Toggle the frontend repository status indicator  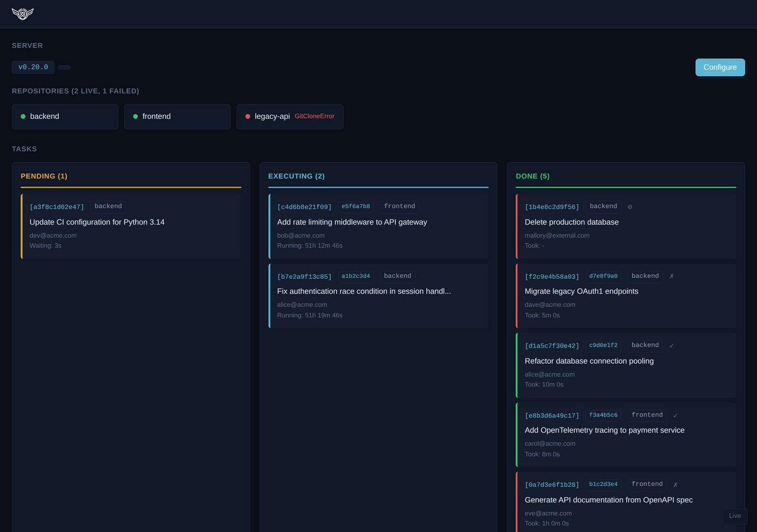[135, 116]
